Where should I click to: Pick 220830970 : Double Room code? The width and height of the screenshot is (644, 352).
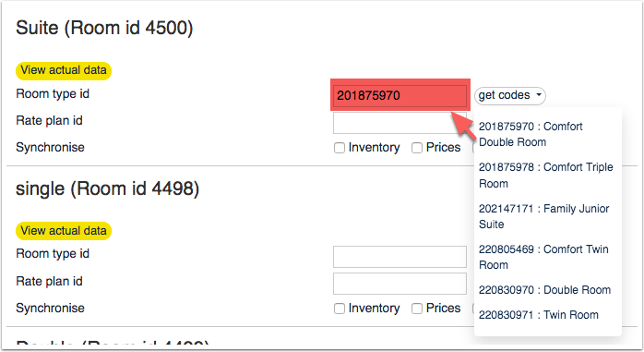544,290
